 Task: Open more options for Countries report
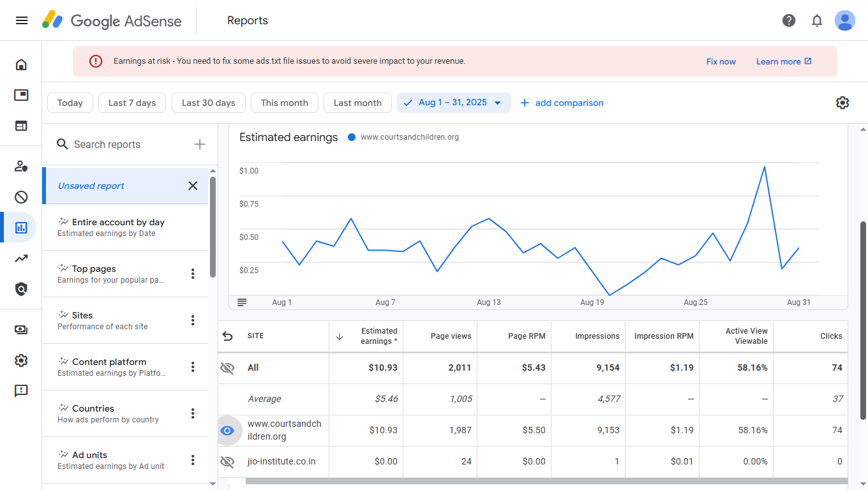pyautogui.click(x=193, y=413)
